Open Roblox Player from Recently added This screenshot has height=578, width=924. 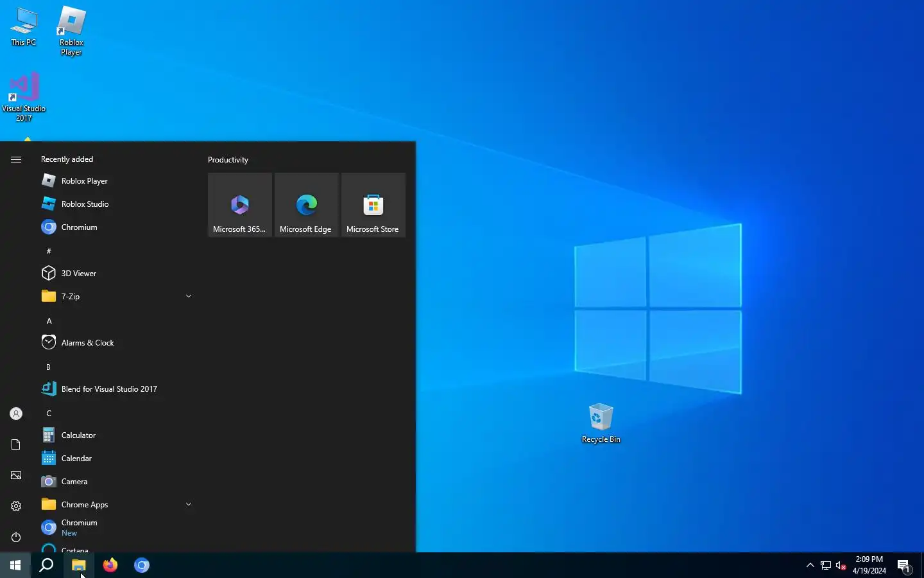pyautogui.click(x=116, y=181)
